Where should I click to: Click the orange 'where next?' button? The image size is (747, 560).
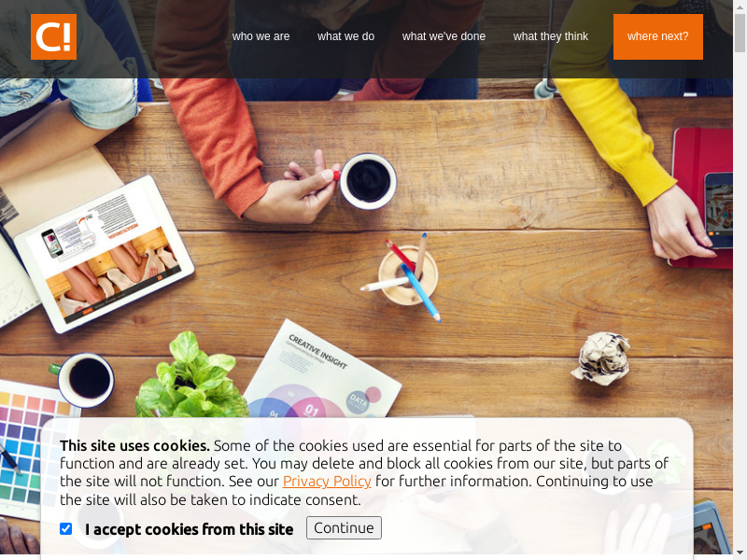coord(658,36)
